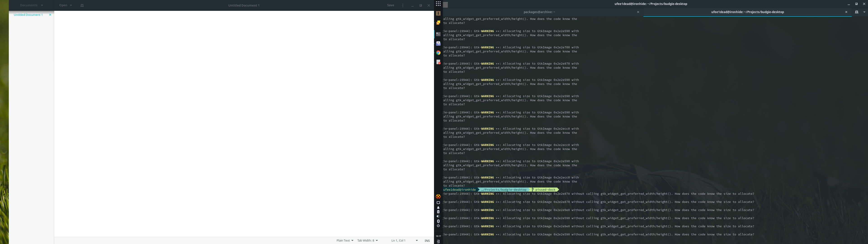
Task: Select Untitled Document 1 in side panel
Action: [x=28, y=15]
